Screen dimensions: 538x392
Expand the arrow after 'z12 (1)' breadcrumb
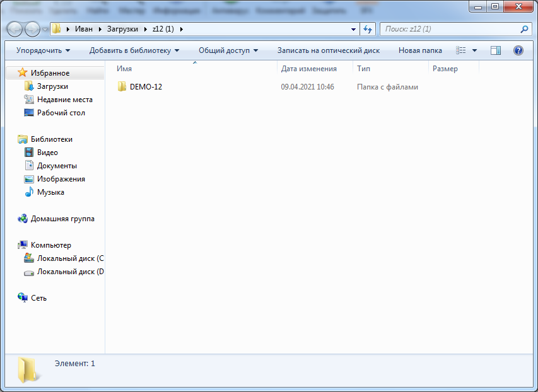click(x=182, y=29)
